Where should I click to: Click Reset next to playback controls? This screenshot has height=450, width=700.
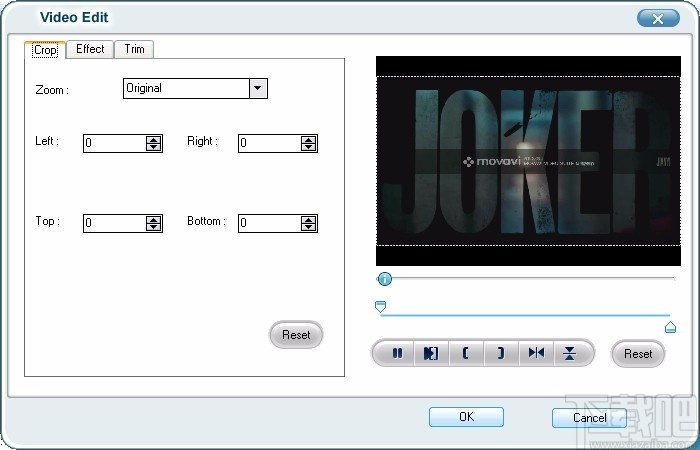pos(638,354)
